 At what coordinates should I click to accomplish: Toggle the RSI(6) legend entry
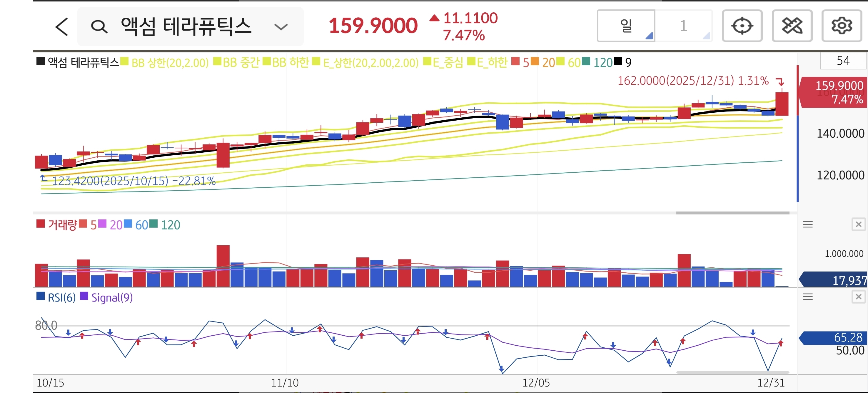point(61,298)
